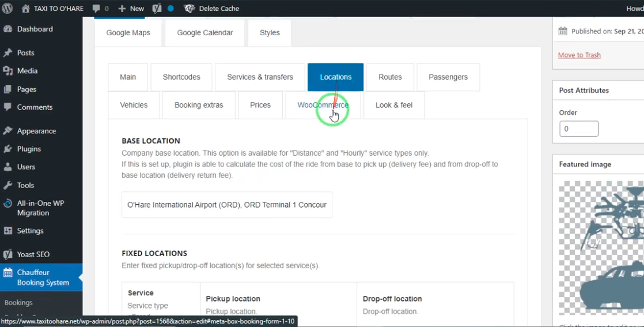Click the base location input field

227,205
